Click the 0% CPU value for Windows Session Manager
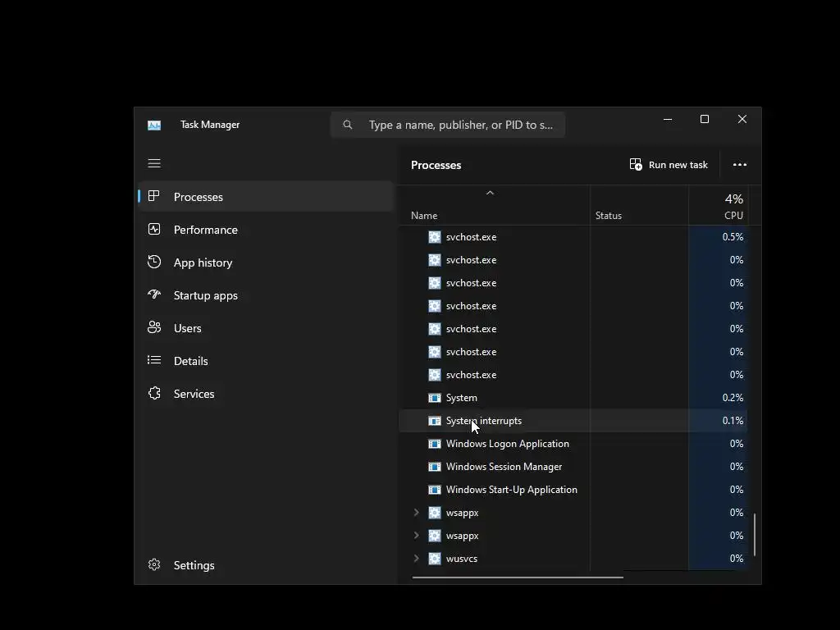 click(x=737, y=467)
